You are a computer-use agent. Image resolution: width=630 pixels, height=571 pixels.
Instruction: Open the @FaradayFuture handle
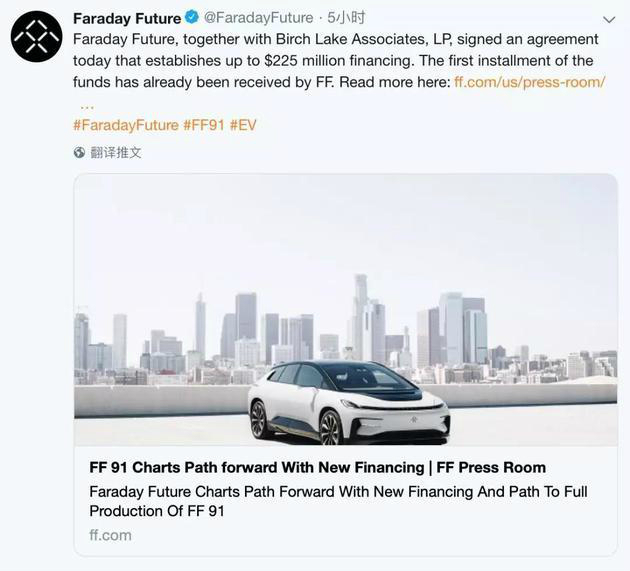[x=258, y=18]
